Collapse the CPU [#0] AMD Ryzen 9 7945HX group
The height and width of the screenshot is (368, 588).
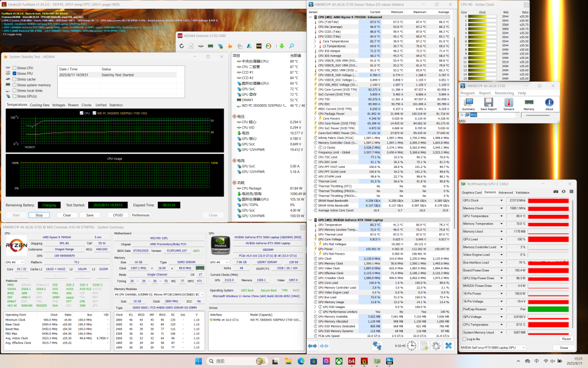click(310, 17)
